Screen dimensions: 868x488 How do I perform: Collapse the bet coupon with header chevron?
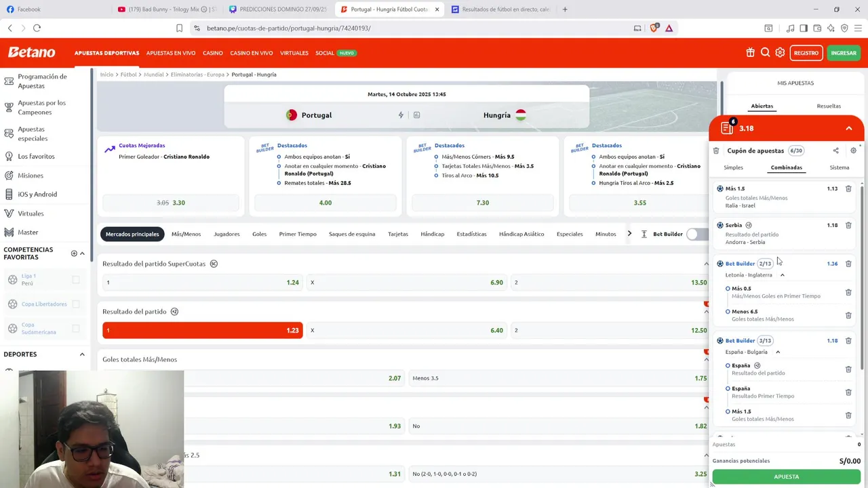tap(848, 128)
